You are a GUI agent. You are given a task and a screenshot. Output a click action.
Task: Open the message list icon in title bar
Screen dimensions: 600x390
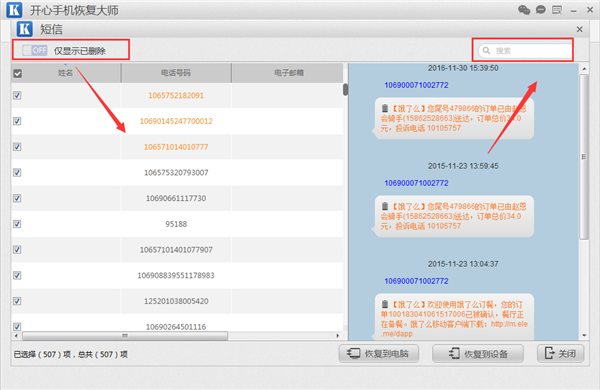pos(557,10)
